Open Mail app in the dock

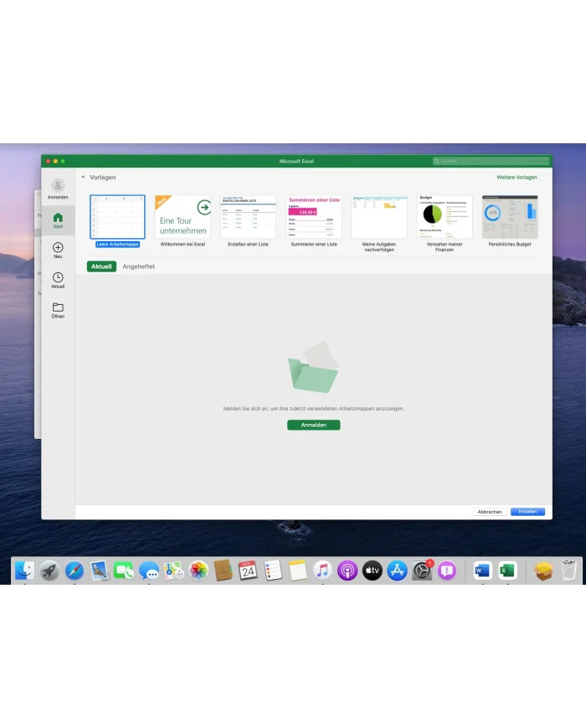[100, 571]
